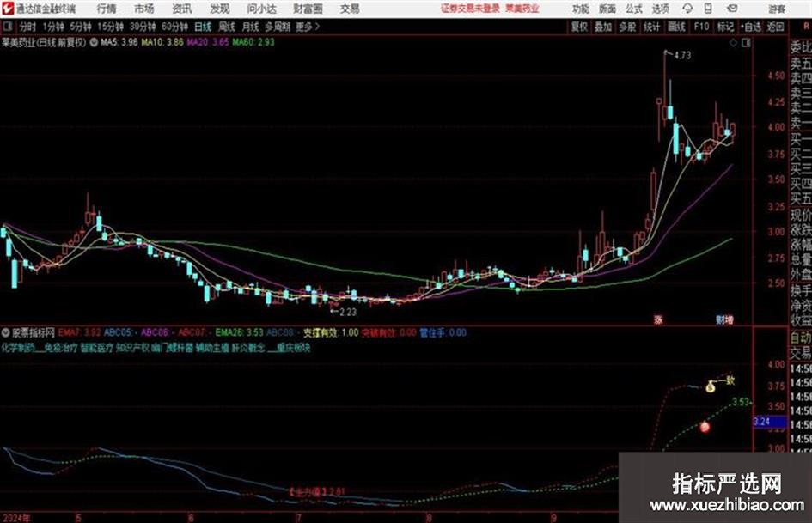Viewport: 812px width, 523px height.
Task: Click the 免疫治疗 concept tag
Action: pyautogui.click(x=61, y=348)
